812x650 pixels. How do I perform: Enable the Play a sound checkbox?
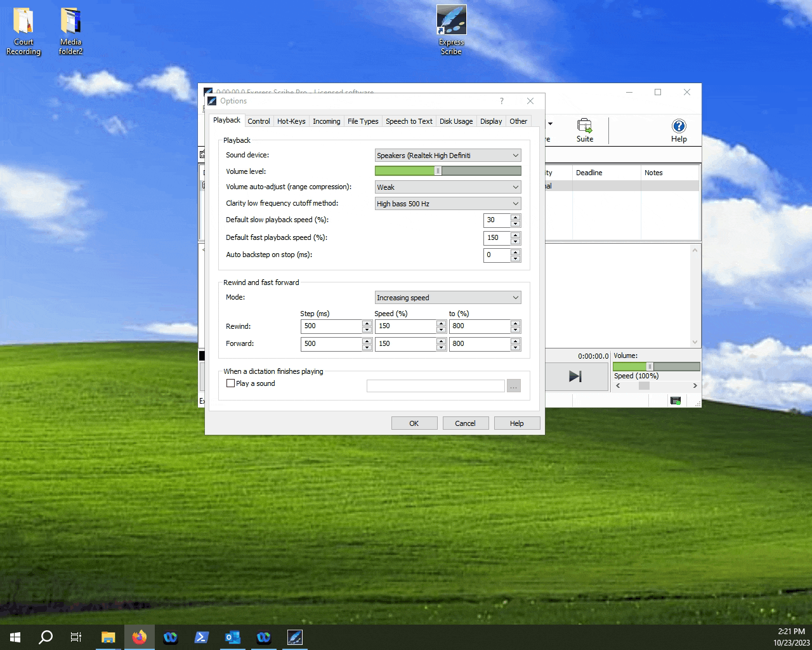(230, 383)
